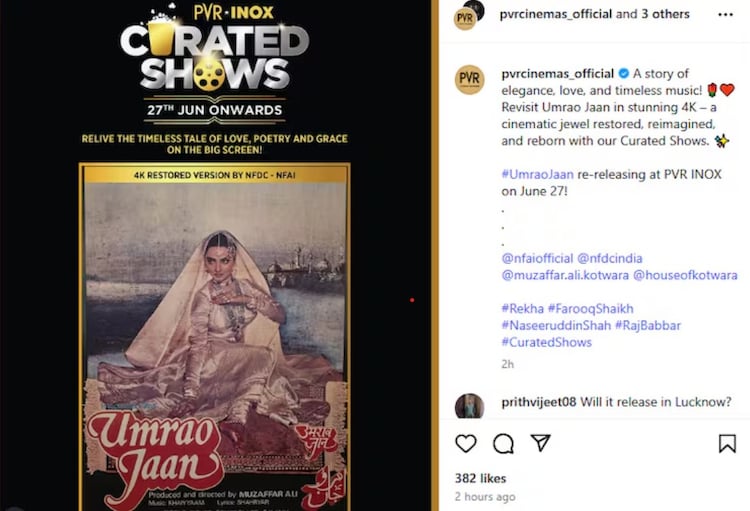Open @muzaffar.ali.kotwara profile link

(x=565, y=275)
